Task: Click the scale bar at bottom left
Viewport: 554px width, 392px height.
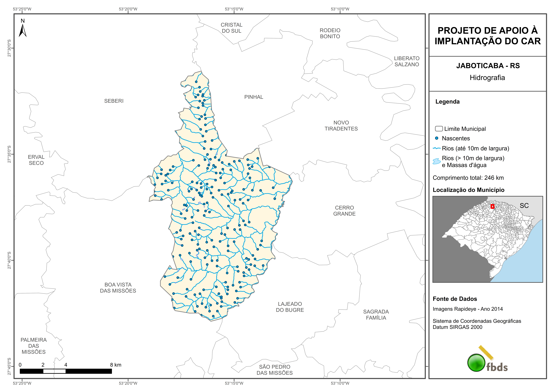Action: (66, 371)
